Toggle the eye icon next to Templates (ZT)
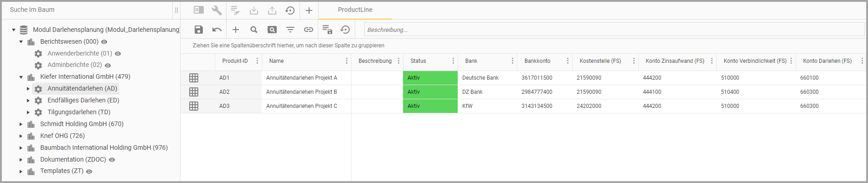Image resolution: width=868 pixels, height=183 pixels. (89, 172)
